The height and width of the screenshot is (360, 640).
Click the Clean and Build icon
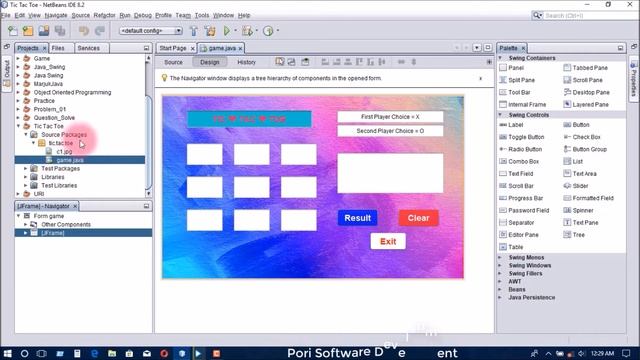click(210, 31)
